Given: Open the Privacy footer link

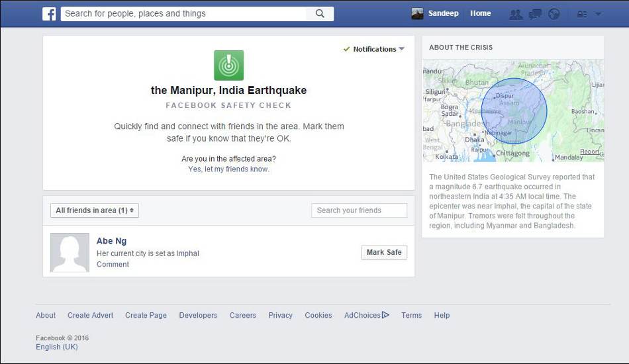Looking at the screenshot, I should [x=281, y=316].
